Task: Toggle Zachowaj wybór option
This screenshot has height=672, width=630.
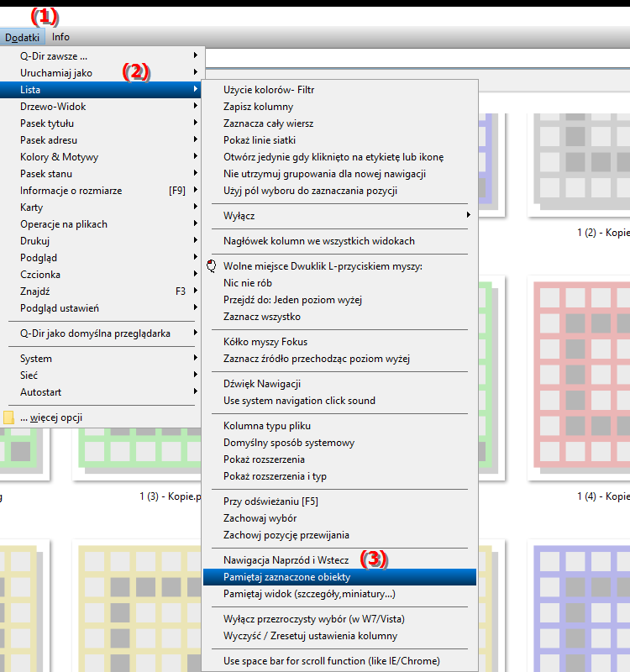Action: [339, 518]
